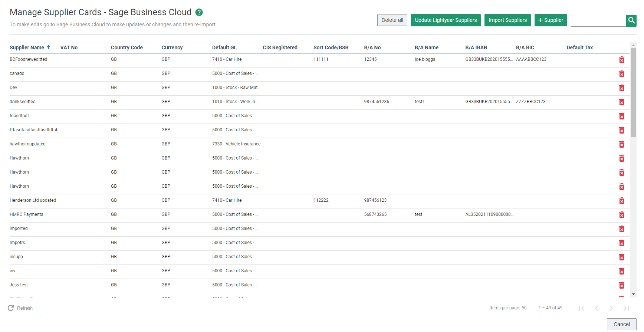Click the scrollbar up arrow
This screenshot has width=644, height=332.
pos(633,45)
